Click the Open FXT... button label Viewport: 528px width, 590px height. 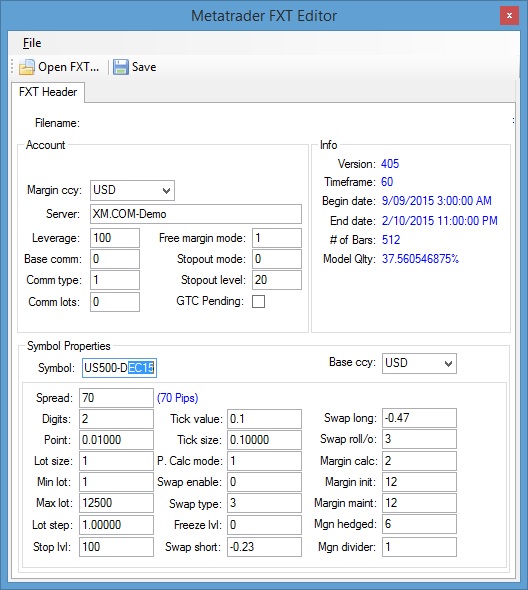(68, 67)
